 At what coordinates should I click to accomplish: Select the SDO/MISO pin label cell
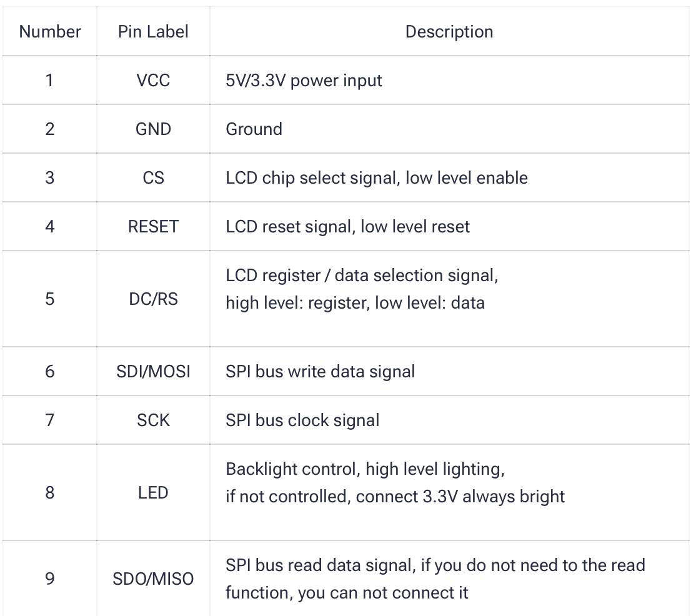pyautogui.click(x=153, y=580)
